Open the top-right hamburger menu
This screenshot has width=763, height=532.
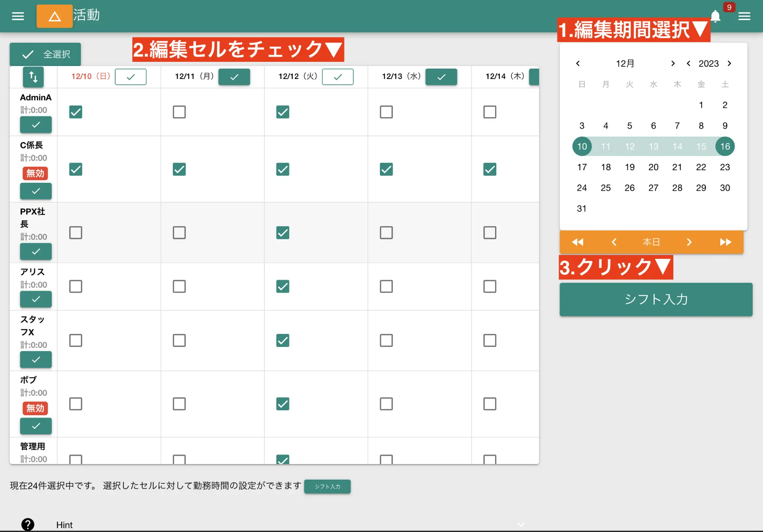click(745, 16)
